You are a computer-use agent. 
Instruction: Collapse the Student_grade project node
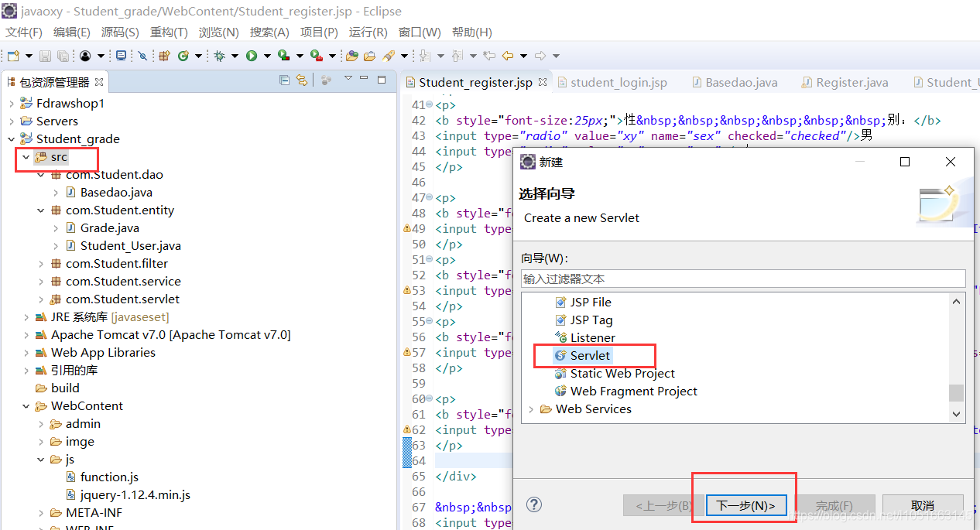tap(12, 139)
